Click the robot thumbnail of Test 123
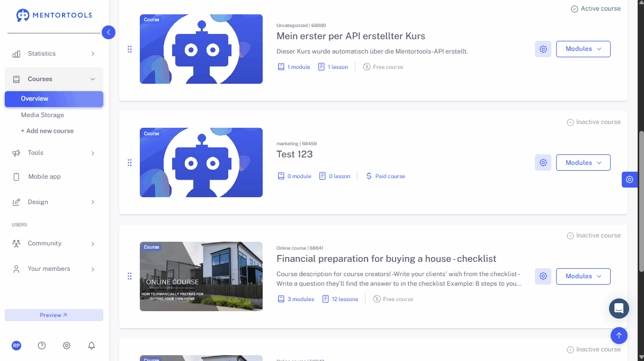 pyautogui.click(x=201, y=162)
